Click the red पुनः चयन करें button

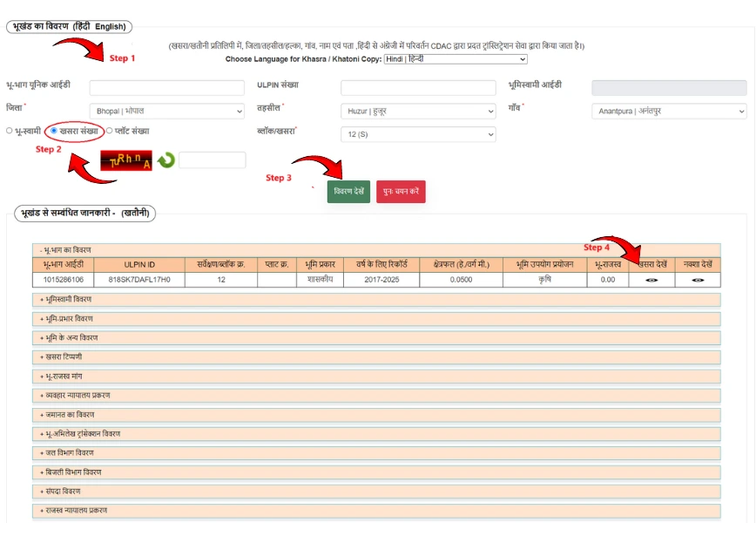click(401, 192)
